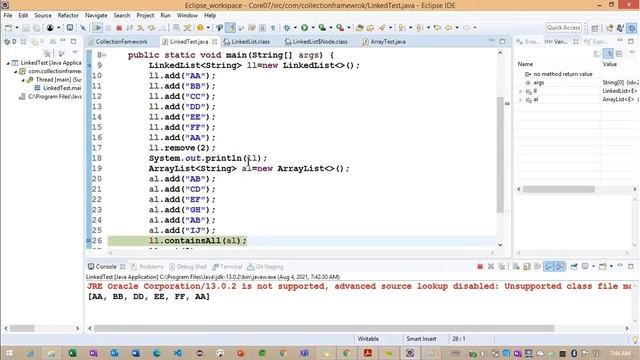This screenshot has width=640, height=360.
Task: Click the Resume debug button in toolbar
Action: click(98, 28)
